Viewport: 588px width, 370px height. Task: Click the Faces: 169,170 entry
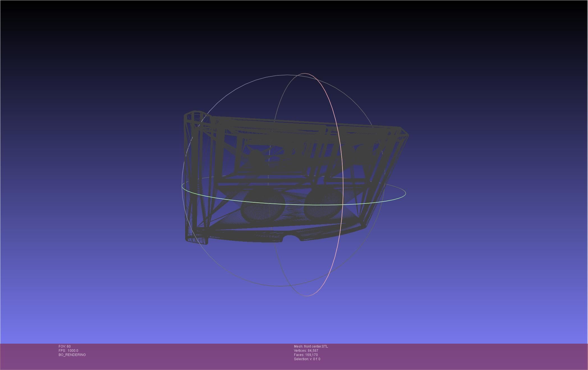point(306,355)
